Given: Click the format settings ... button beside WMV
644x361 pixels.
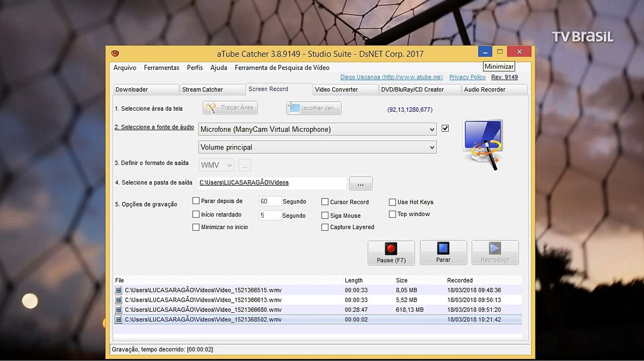Looking at the screenshot, I should pyautogui.click(x=245, y=165).
